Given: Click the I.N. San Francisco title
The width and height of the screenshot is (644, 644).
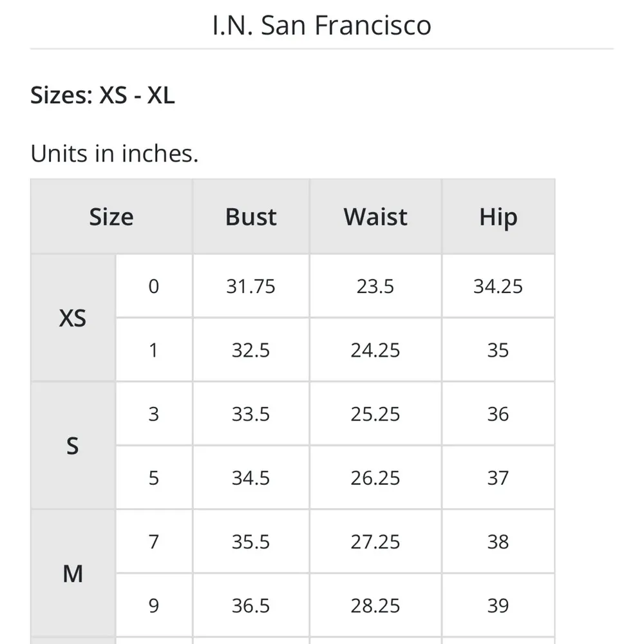Looking at the screenshot, I should [x=321, y=26].
